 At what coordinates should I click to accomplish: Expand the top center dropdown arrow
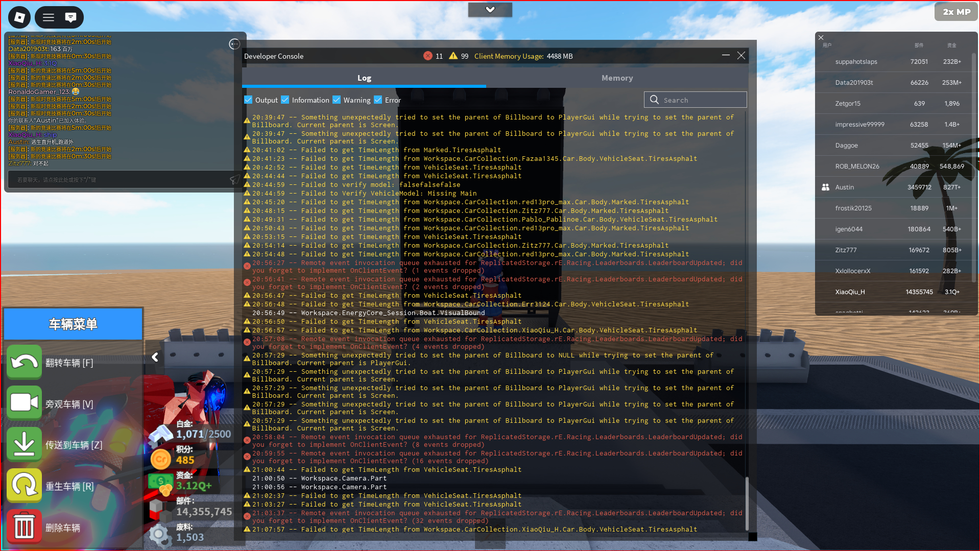[490, 10]
